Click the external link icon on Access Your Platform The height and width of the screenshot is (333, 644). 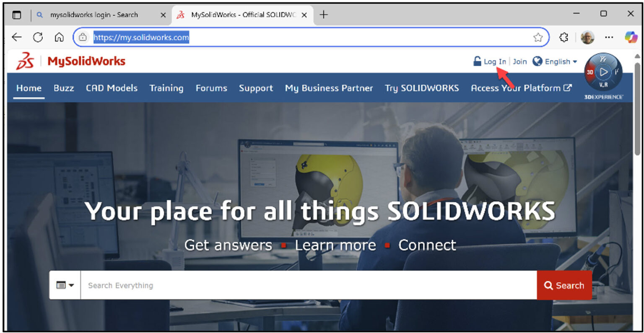point(568,88)
